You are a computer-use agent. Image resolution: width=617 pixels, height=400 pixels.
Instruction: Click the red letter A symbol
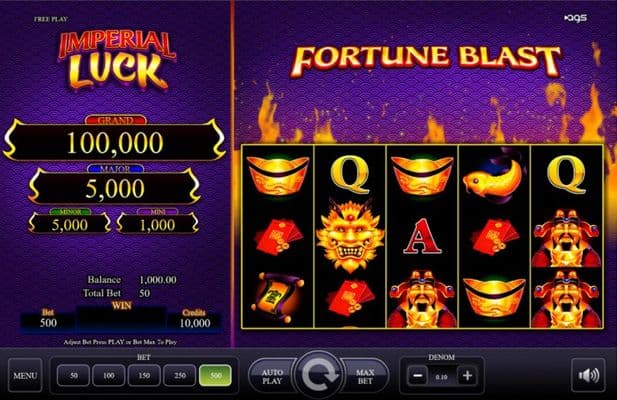[x=421, y=236]
